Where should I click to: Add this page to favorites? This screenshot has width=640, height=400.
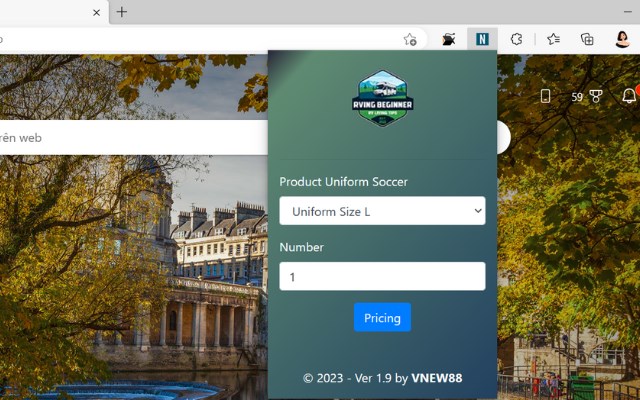pyautogui.click(x=410, y=39)
